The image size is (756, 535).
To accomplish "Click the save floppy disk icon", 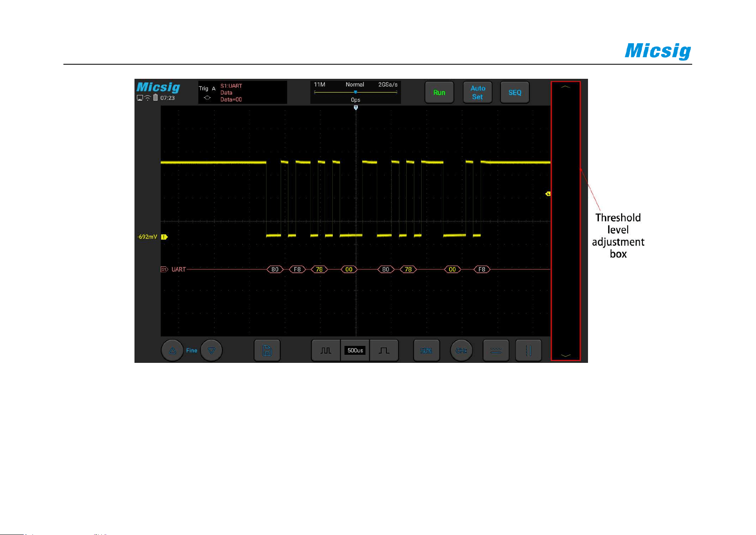I will coord(267,350).
